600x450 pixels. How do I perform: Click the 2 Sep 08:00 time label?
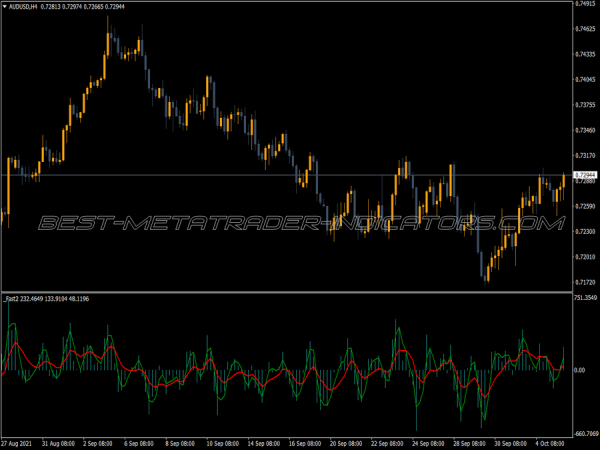pos(102,442)
